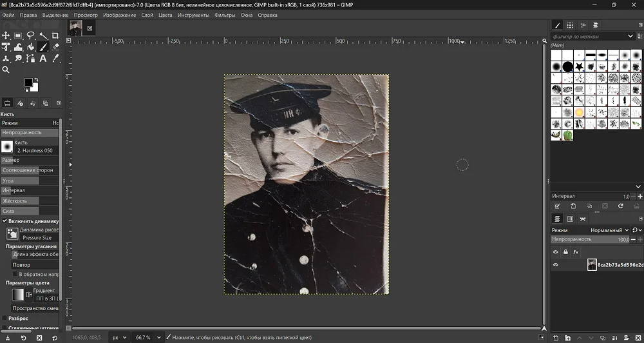Increase brush Интервал with plus button
Image resolution: width=644 pixels, height=343 pixels.
640,197
